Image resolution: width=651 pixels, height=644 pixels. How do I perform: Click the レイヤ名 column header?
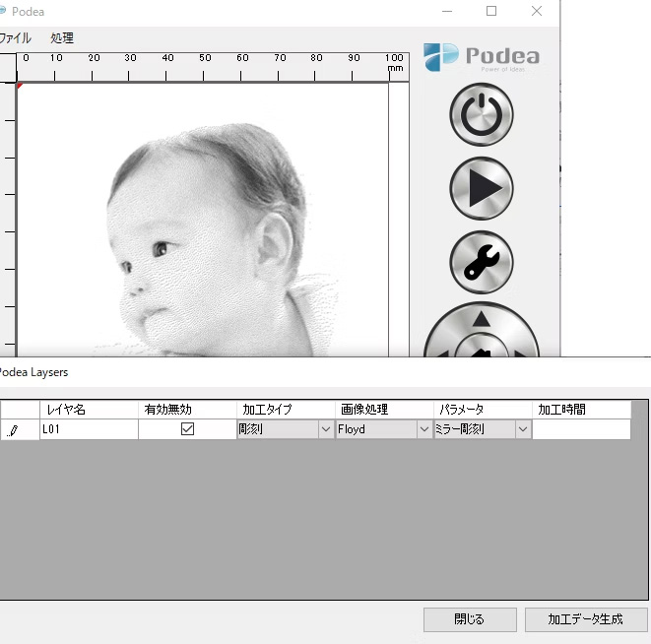[89, 410]
